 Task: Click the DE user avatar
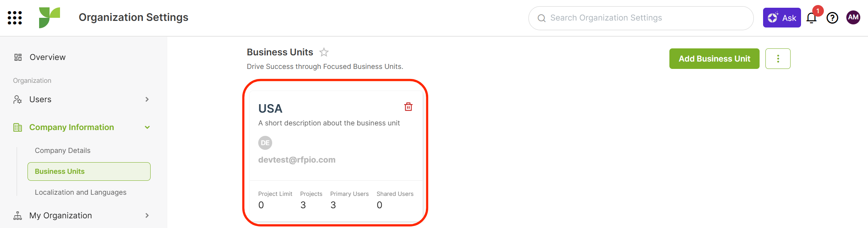point(265,143)
